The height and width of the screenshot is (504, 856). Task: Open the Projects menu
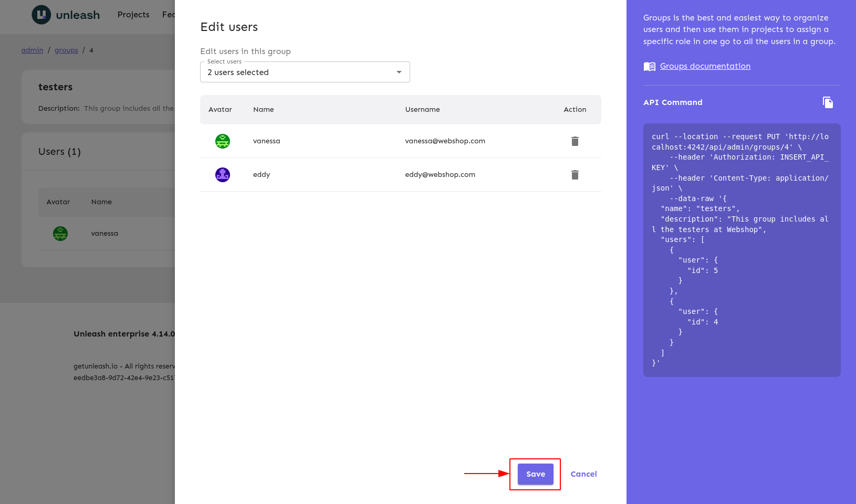(133, 14)
